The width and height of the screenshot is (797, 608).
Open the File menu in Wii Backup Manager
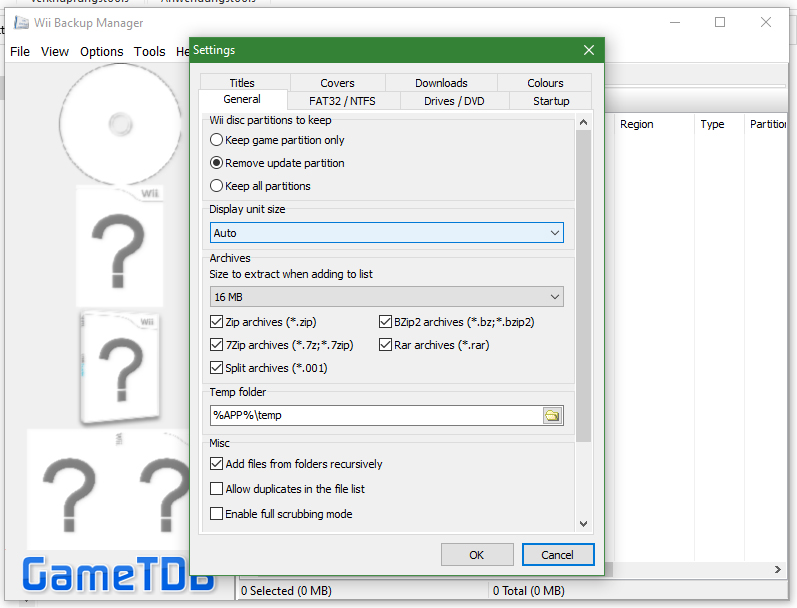[x=20, y=52]
